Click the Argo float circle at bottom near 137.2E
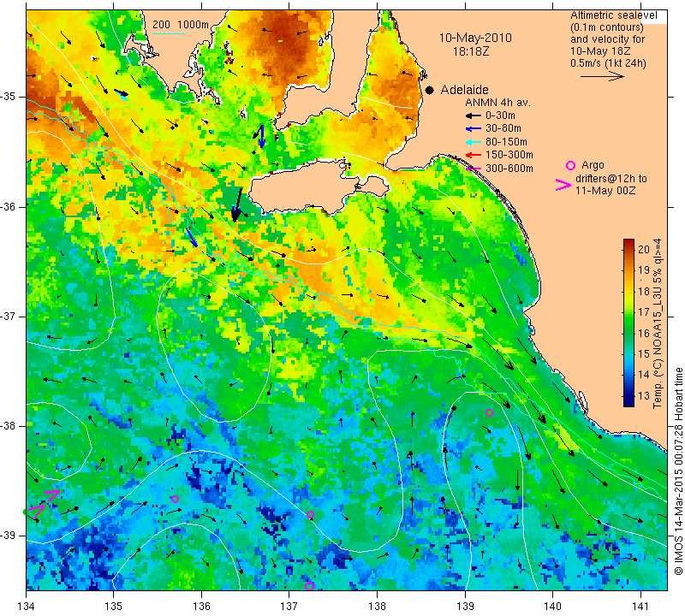Viewport: 685px width, 616px height. (309, 586)
